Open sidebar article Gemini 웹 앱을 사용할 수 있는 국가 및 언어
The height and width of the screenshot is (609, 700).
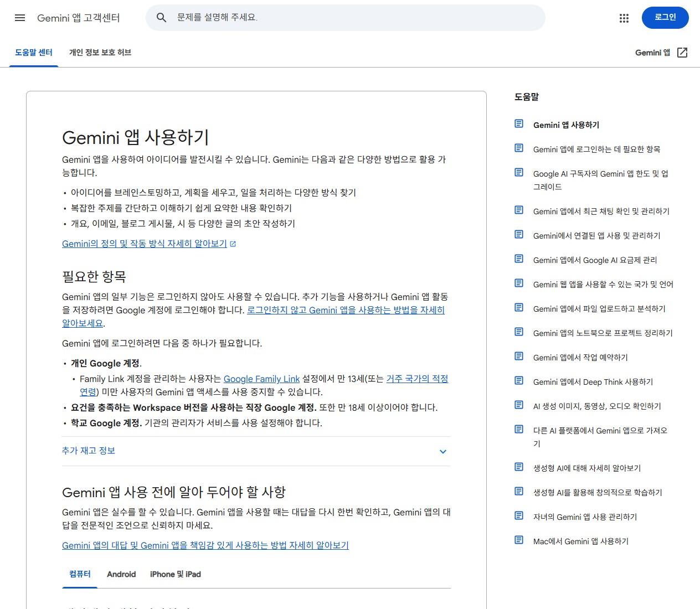click(603, 285)
